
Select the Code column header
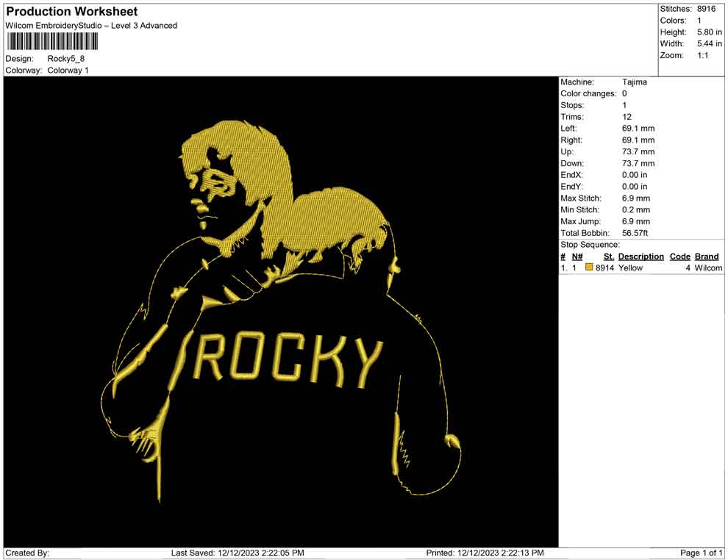click(679, 256)
